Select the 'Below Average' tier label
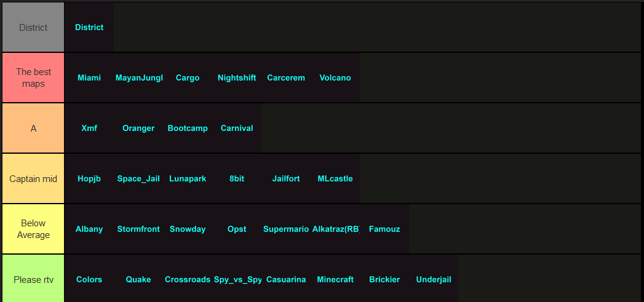644x302 pixels. [33, 229]
